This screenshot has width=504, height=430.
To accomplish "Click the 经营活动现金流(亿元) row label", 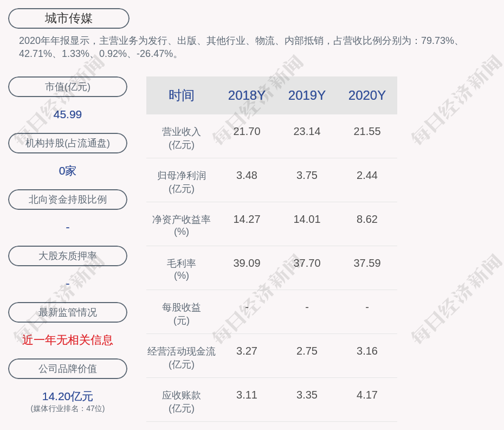I will tap(182, 358).
